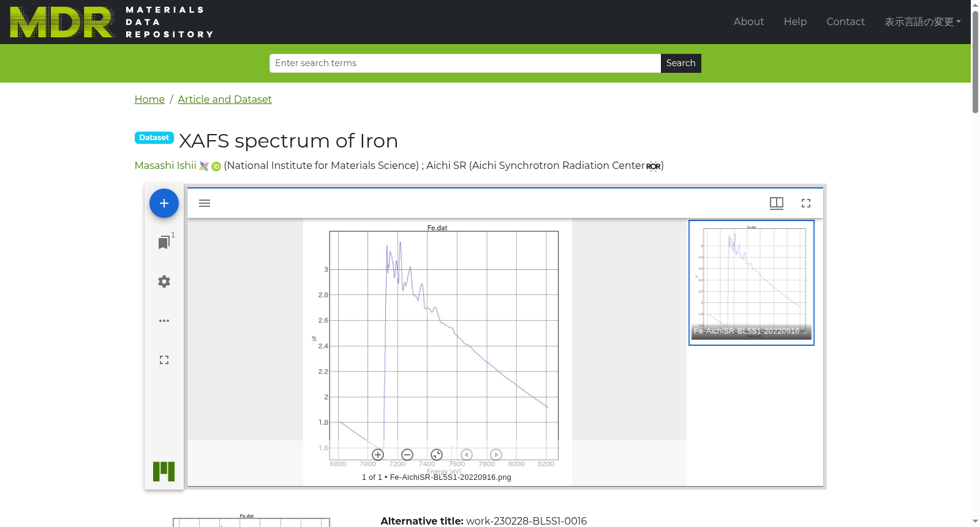Screen dimensions: 980x527
Task: Click the blue plus add-resource button
Action: [x=164, y=203]
